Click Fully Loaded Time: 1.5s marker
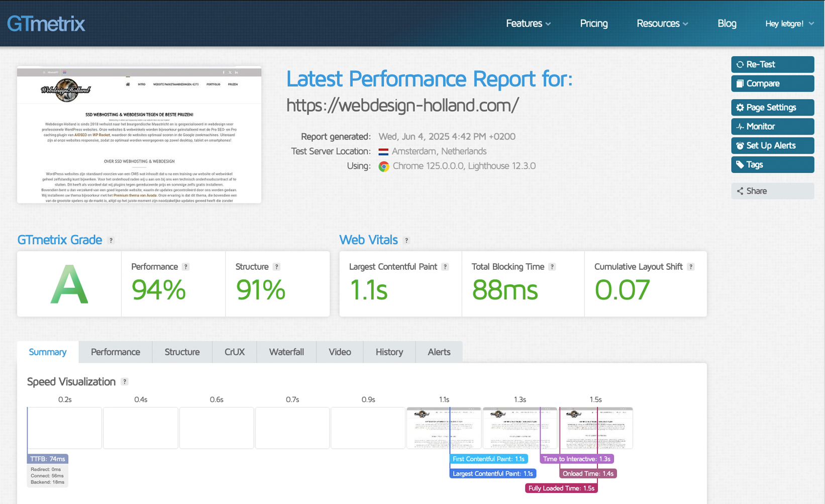 coord(562,488)
